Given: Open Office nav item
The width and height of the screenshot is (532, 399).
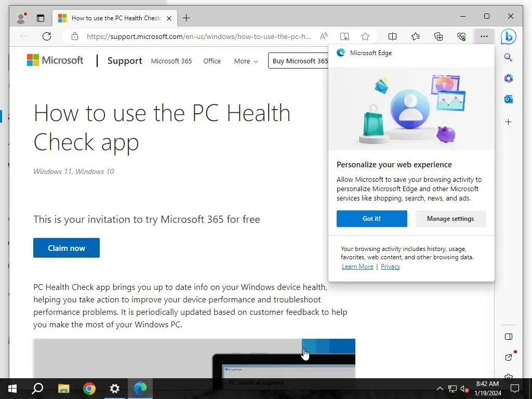Looking at the screenshot, I should (x=212, y=61).
